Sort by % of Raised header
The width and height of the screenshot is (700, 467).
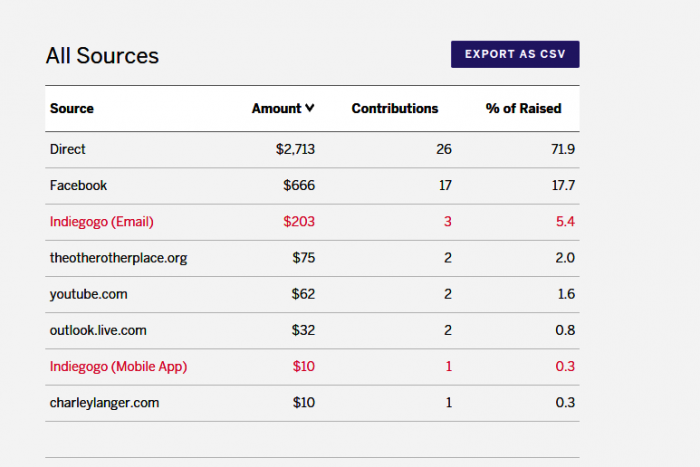point(523,108)
